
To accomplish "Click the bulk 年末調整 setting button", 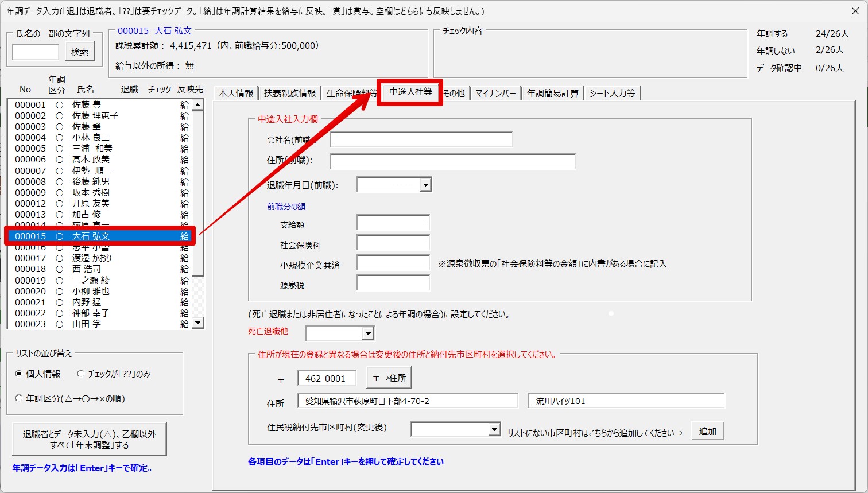I will (x=89, y=440).
